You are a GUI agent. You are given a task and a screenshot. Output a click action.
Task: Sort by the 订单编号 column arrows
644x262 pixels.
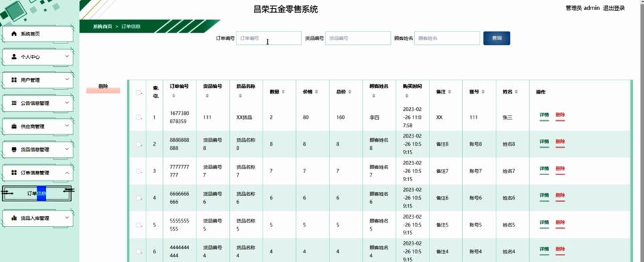(173, 96)
